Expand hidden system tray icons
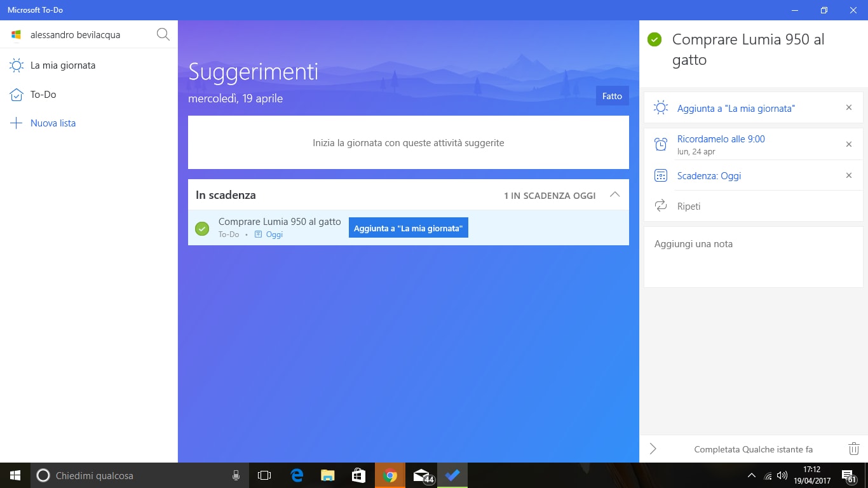The height and width of the screenshot is (488, 868). click(x=751, y=475)
